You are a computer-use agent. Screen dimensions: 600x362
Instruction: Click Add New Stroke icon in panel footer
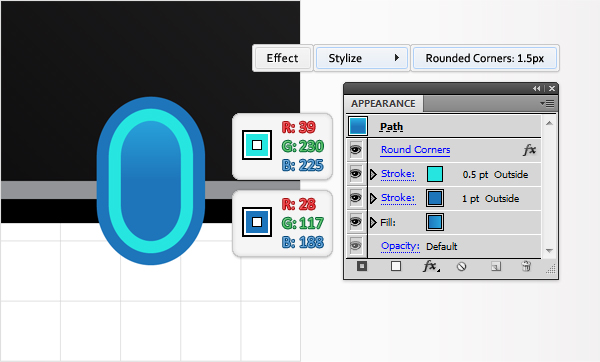(362, 266)
